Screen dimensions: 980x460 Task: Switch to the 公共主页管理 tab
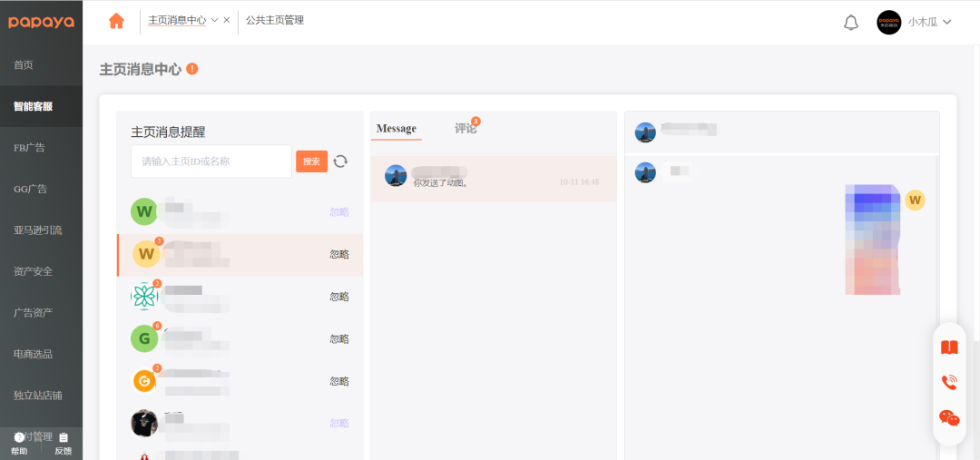(275, 20)
